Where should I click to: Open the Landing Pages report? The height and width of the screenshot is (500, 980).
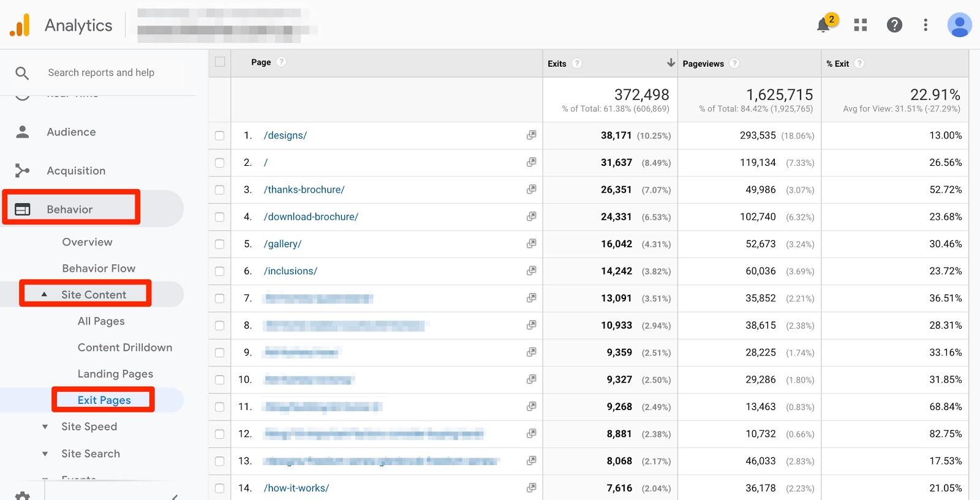pyautogui.click(x=115, y=373)
